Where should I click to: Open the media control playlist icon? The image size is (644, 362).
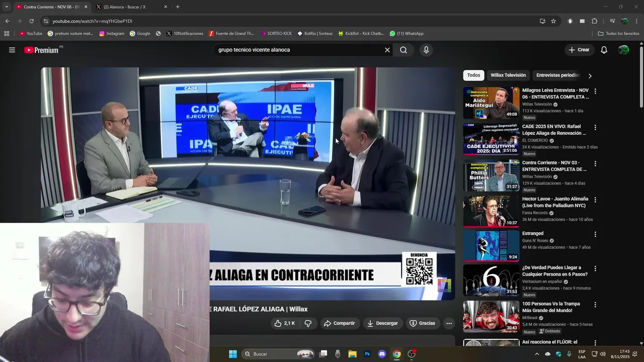(612, 21)
